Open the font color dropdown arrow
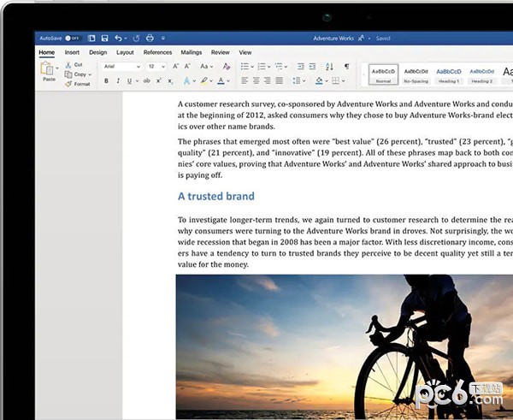Viewport: 513px width, 420px height. tap(228, 81)
